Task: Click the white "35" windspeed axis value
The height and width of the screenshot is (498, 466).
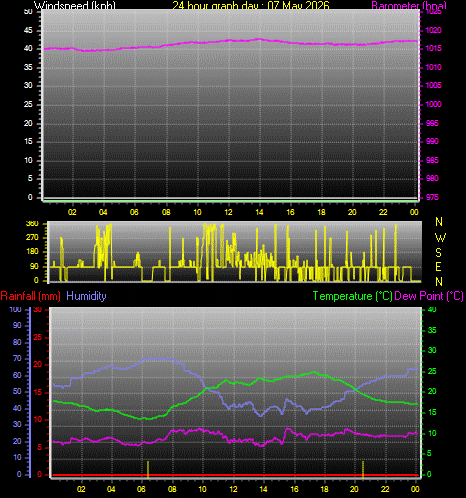Action: pos(28,67)
